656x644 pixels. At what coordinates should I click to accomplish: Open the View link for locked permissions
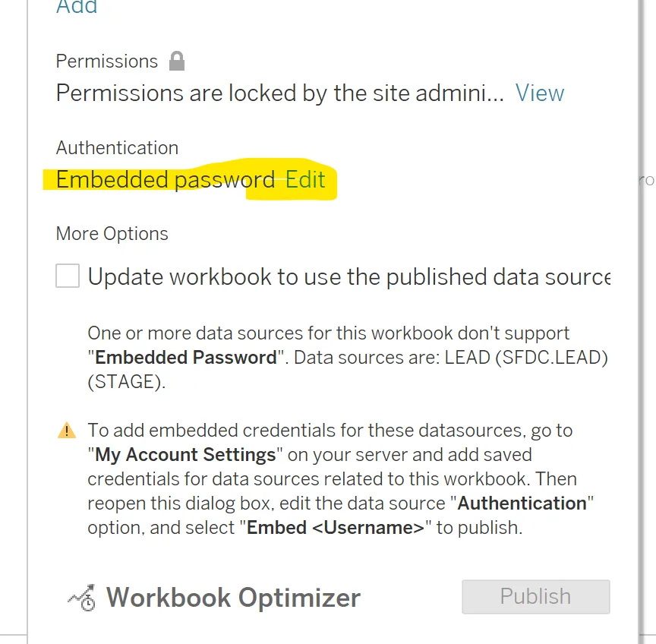point(539,93)
